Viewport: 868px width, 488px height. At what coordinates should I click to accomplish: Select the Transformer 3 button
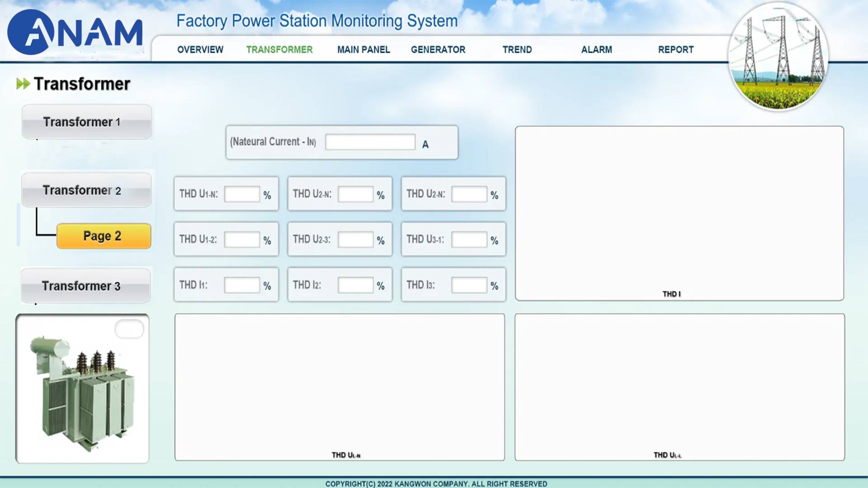85,286
